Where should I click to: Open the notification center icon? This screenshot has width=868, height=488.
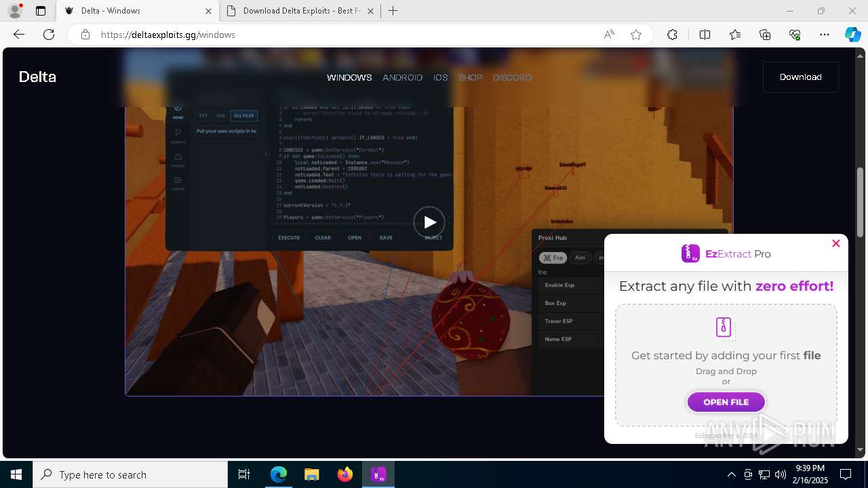coord(846,474)
